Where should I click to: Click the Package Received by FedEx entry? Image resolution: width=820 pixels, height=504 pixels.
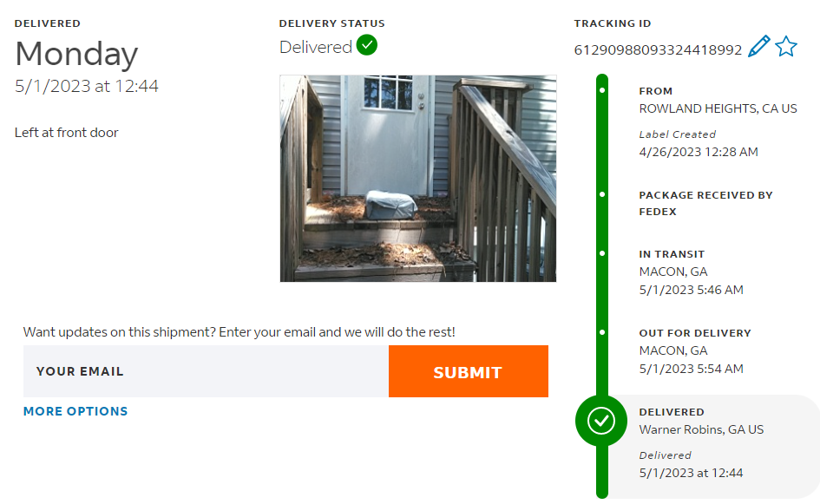click(x=705, y=203)
